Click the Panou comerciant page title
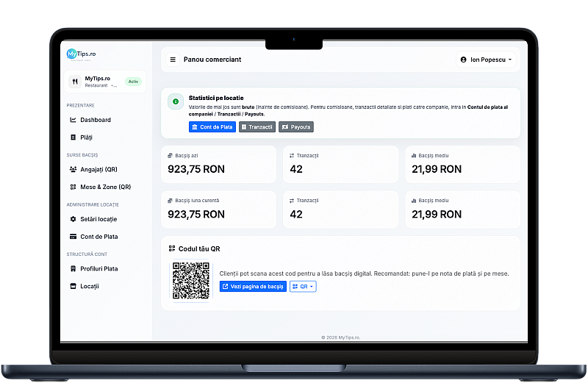The image size is (588, 383). pos(212,60)
